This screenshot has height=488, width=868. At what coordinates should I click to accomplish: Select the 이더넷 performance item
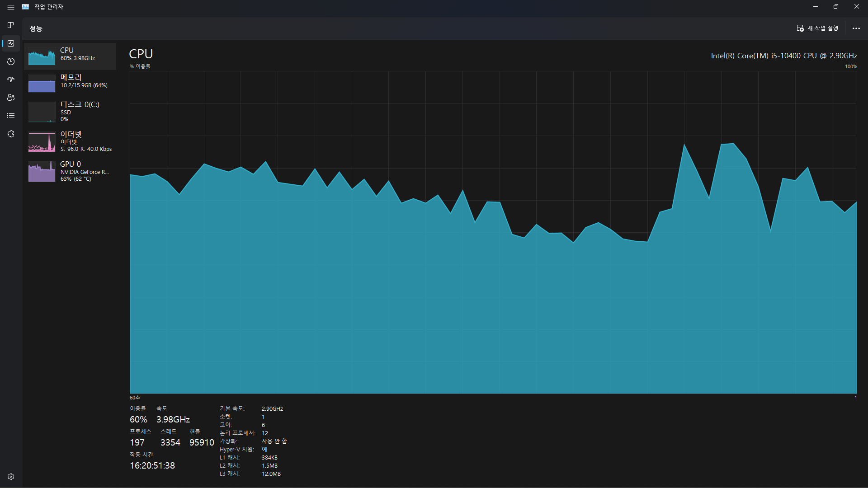[x=70, y=141]
